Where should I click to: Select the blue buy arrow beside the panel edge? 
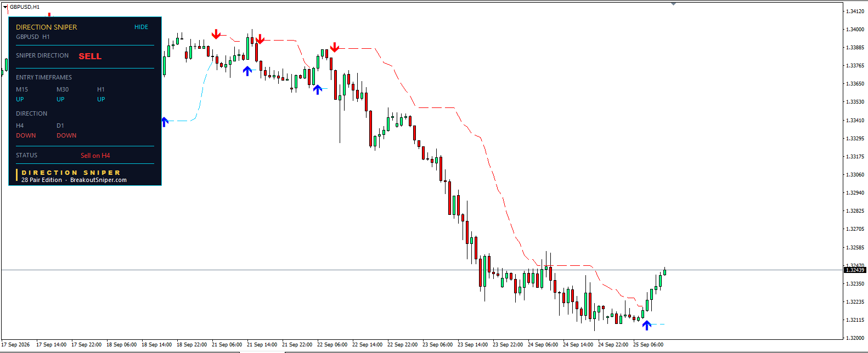[165, 122]
